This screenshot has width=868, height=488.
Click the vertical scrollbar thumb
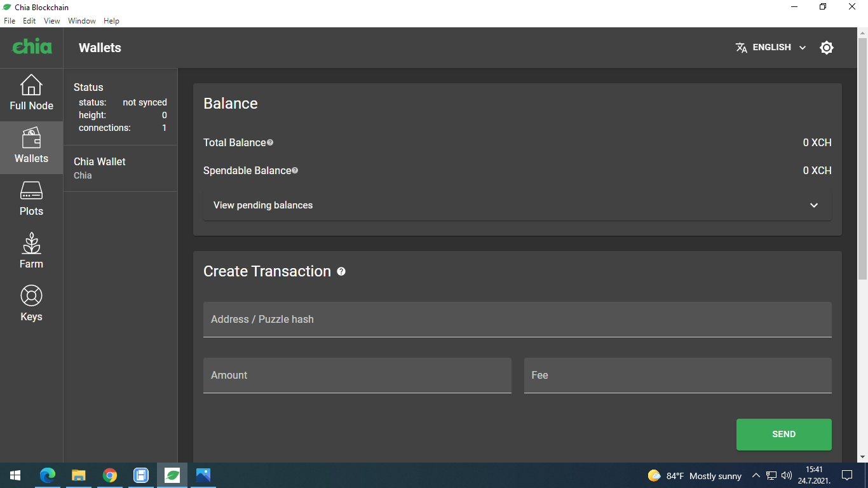[x=862, y=158]
